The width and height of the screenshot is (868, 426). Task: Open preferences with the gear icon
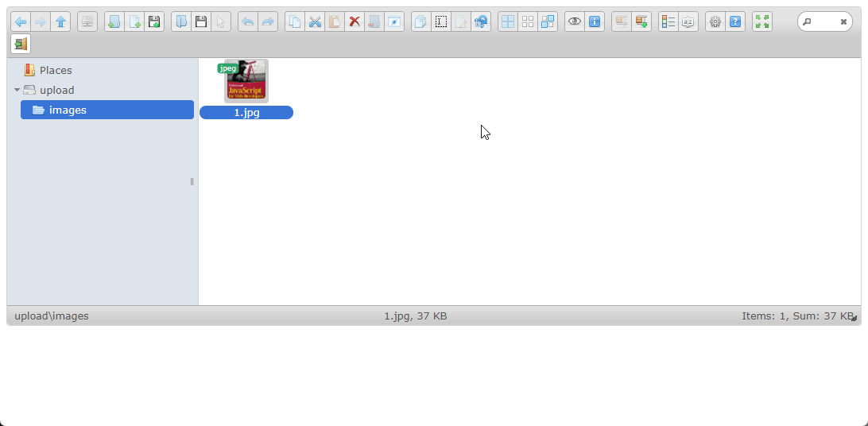pos(715,21)
